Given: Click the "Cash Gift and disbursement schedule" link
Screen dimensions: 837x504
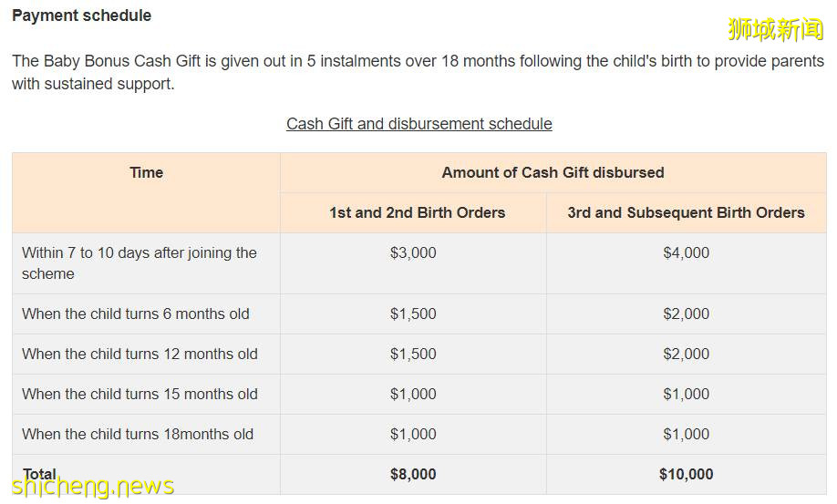Looking at the screenshot, I should (418, 124).
